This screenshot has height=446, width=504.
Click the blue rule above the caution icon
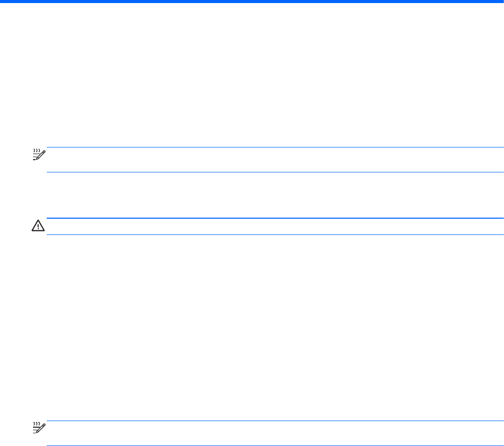point(274,219)
